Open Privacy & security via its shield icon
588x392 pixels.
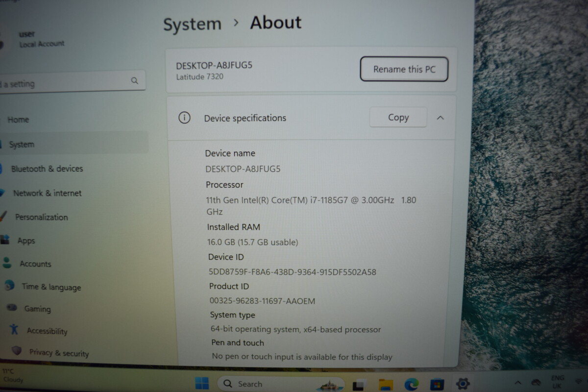(17, 351)
